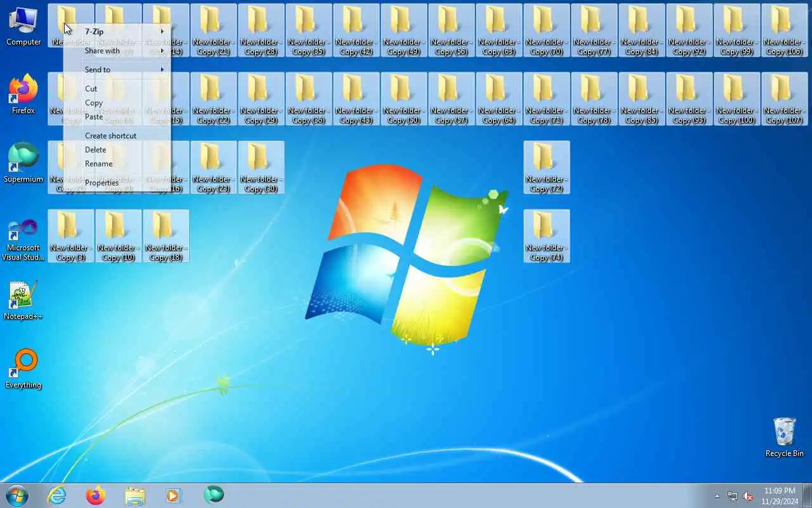
Task: Choose Copy from the context menu
Action: pyautogui.click(x=117, y=103)
